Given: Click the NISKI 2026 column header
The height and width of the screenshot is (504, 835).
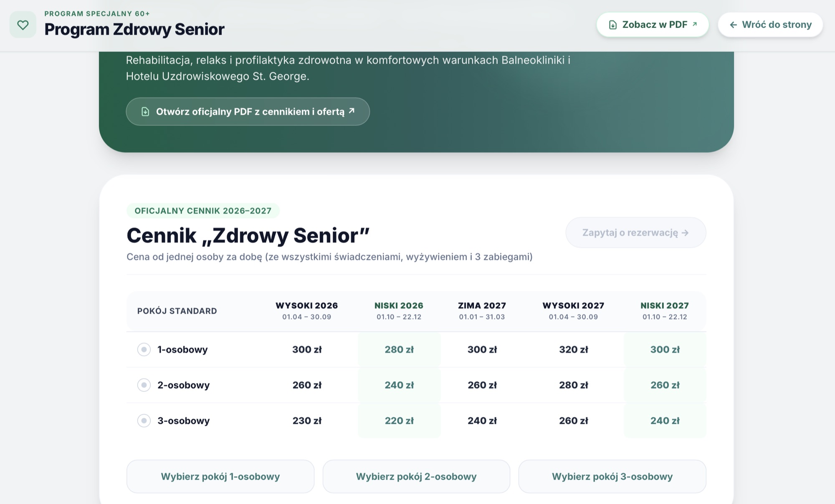Looking at the screenshot, I should [399, 311].
